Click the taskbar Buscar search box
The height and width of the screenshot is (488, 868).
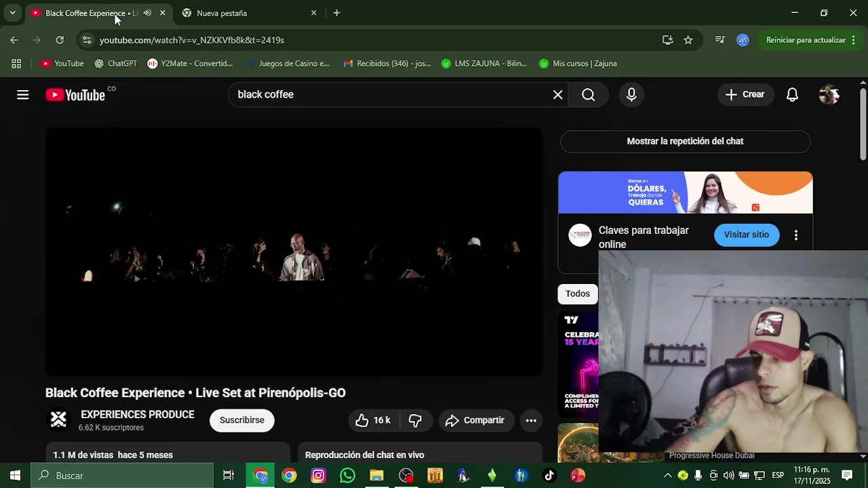coord(122,476)
